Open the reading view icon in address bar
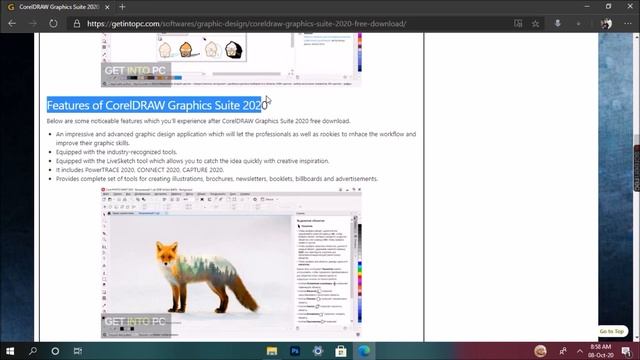 click(x=518, y=24)
